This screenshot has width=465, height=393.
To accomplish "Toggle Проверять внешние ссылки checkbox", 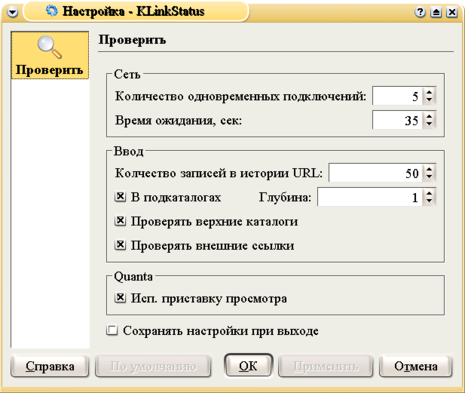I will (x=120, y=245).
